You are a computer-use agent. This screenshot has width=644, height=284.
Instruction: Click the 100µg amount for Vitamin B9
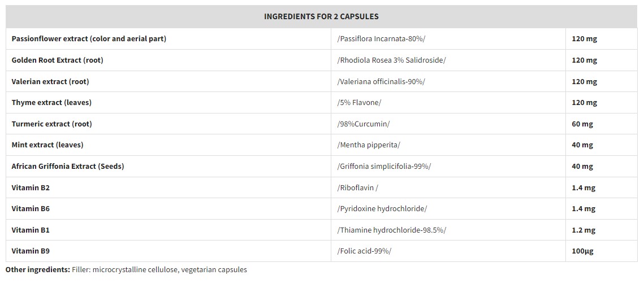click(583, 251)
